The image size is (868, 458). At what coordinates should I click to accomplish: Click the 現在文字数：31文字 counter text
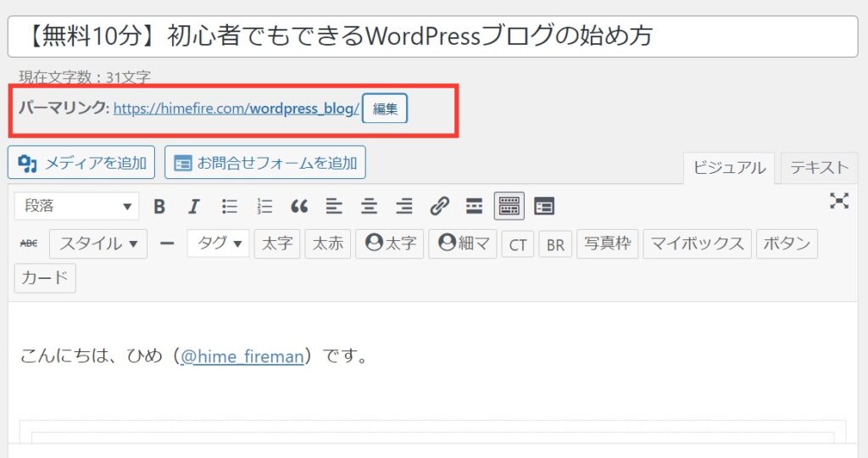[x=85, y=77]
